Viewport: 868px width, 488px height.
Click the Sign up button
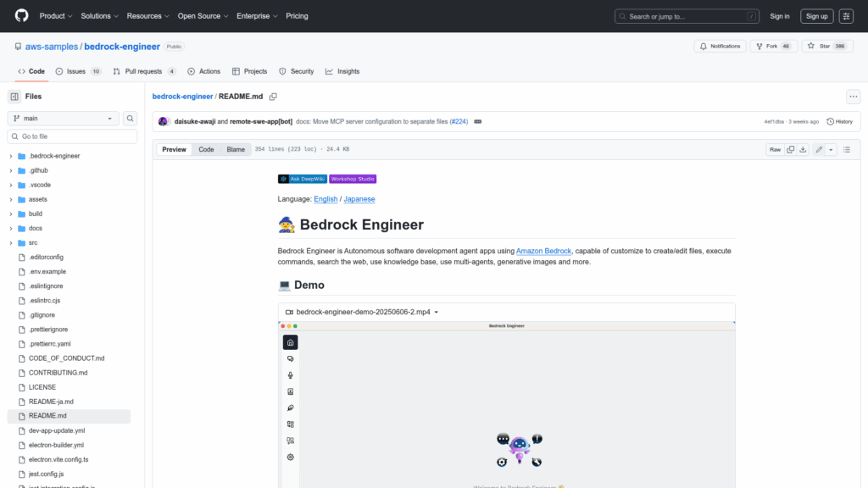click(817, 16)
